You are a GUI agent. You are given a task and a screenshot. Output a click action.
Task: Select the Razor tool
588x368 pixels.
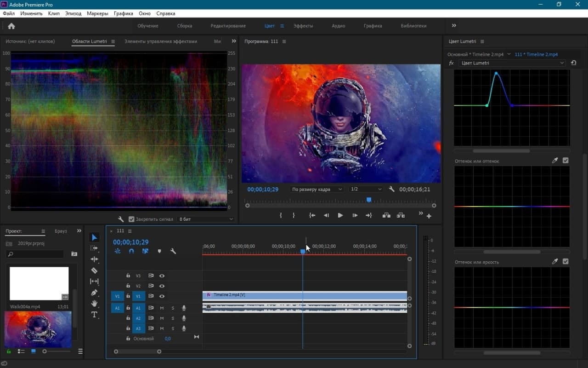94,270
